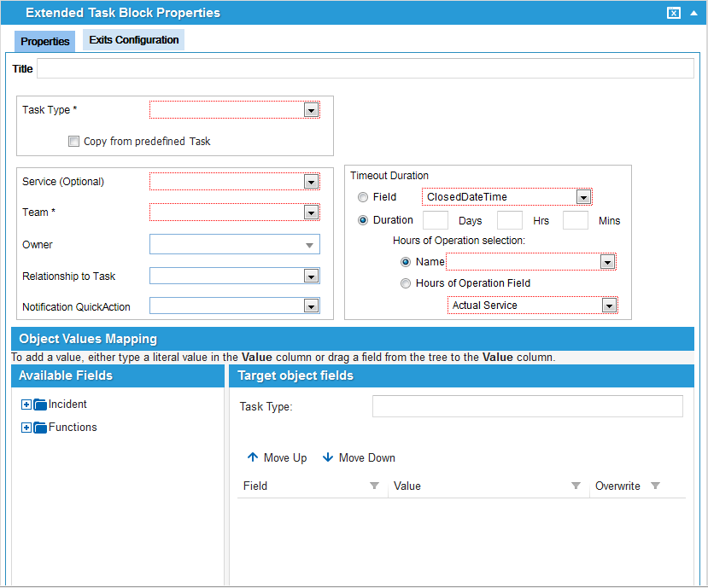Open the Team dropdown list

pos(311,212)
